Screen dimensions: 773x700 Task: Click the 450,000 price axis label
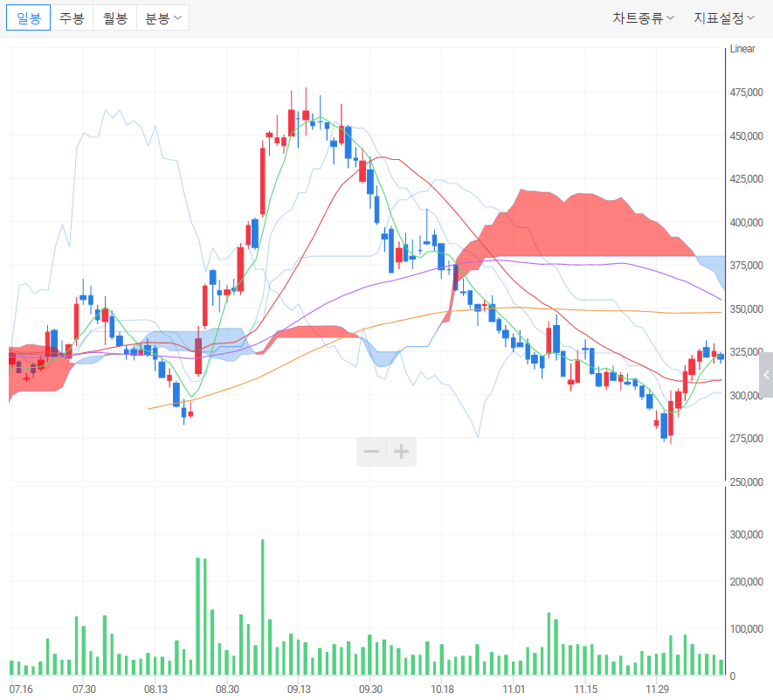pos(747,135)
